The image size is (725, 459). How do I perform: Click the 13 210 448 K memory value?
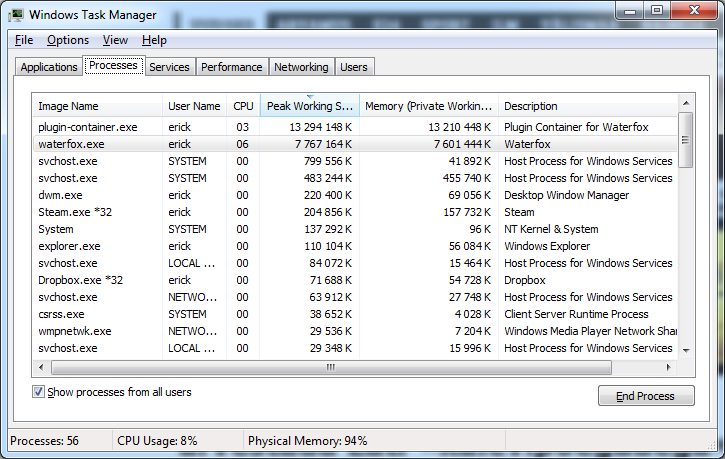coord(460,127)
